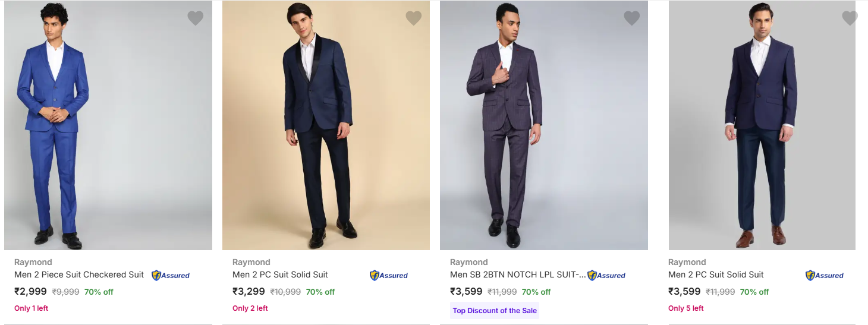868x325 pixels.
Task: Open the blue checkered suit image
Action: coord(108,125)
